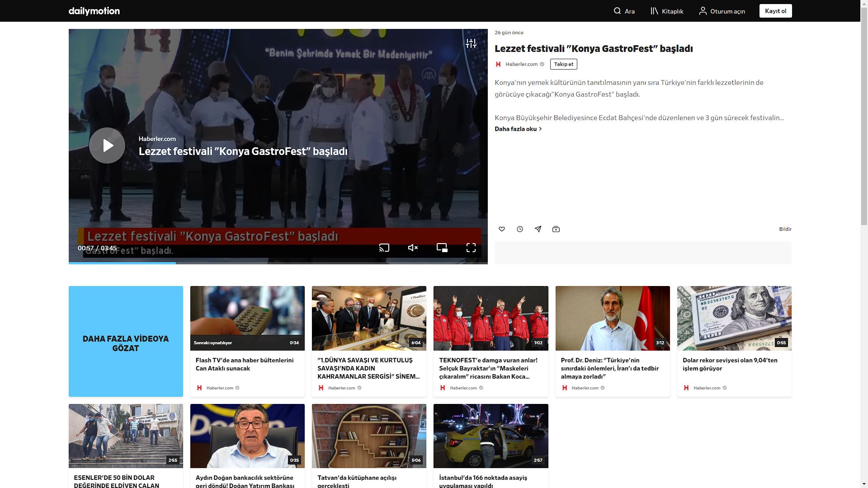
Task: Click the overlay title inside the video player
Action: [x=243, y=151]
